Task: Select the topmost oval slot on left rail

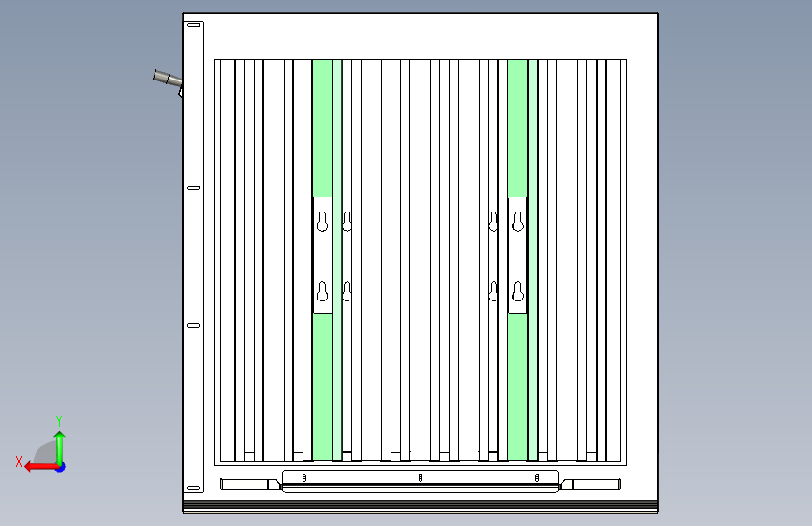Action: click(194, 25)
